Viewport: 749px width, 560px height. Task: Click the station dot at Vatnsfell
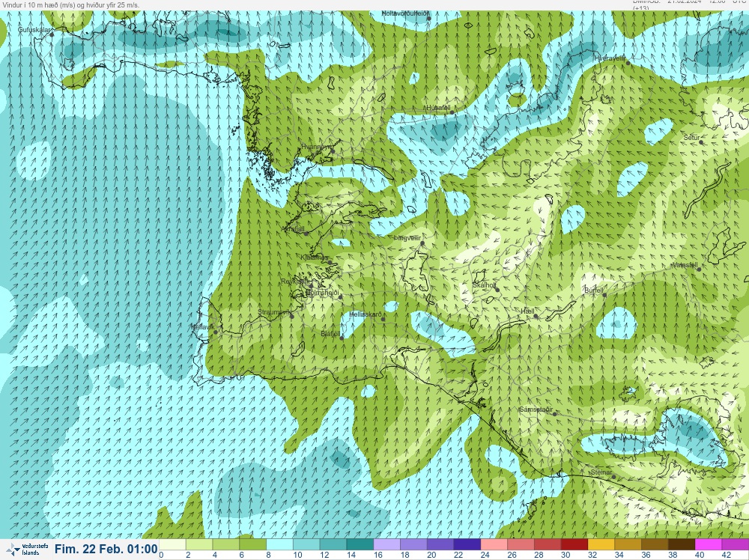coord(699,270)
